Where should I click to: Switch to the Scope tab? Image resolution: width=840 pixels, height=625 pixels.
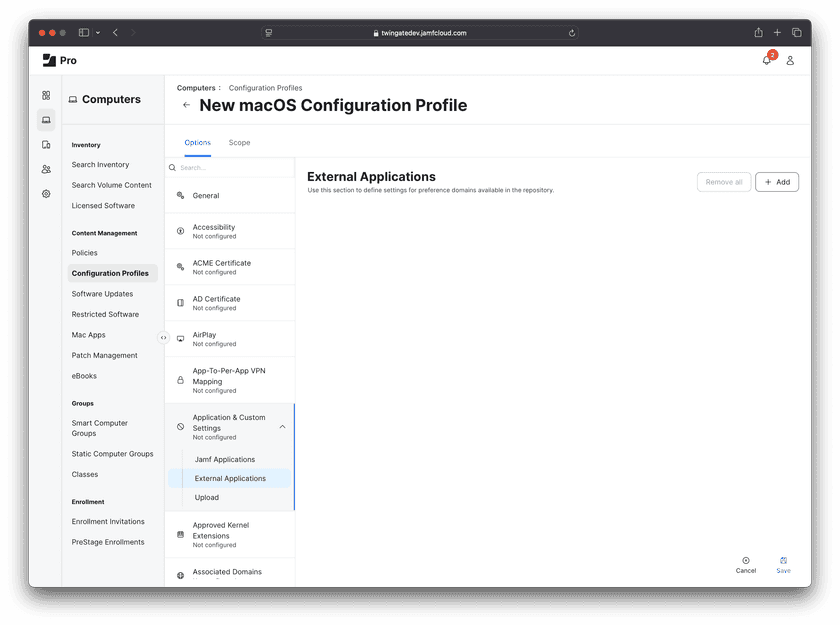[x=239, y=143]
